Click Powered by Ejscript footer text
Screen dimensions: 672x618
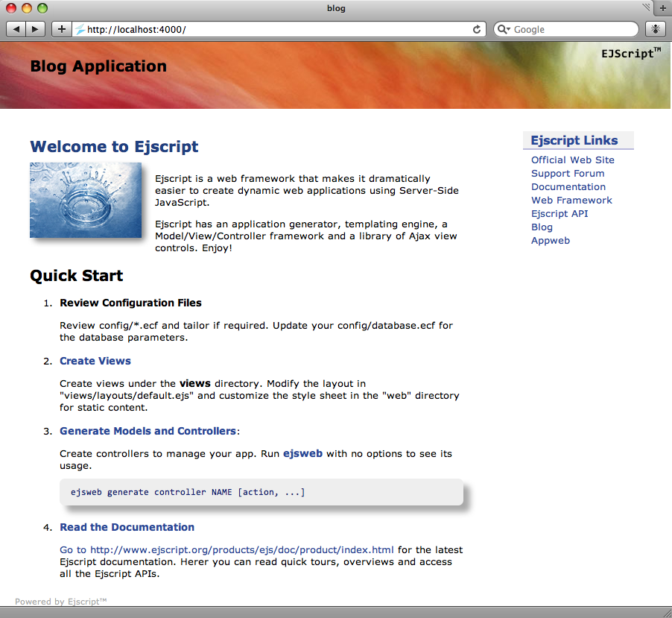[61, 602]
